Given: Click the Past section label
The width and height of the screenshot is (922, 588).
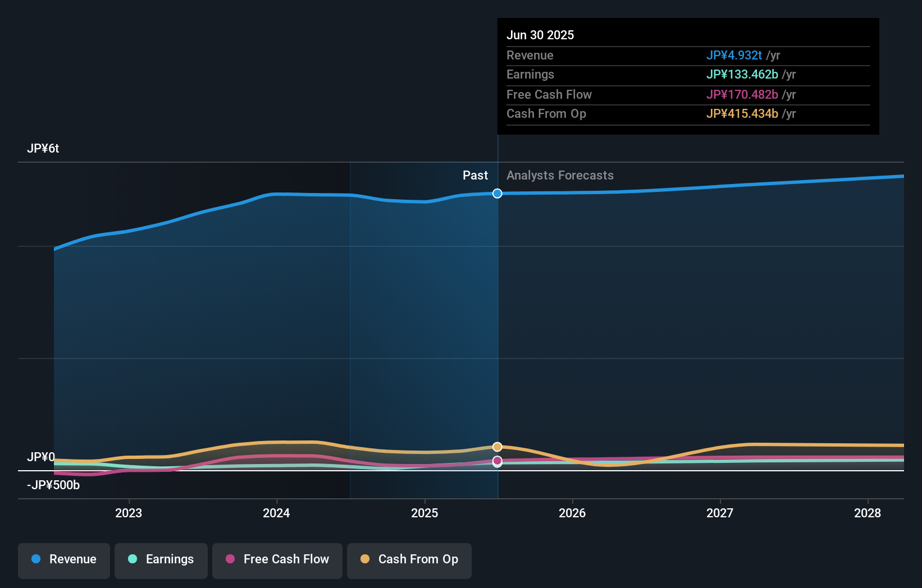Looking at the screenshot, I should [475, 176].
